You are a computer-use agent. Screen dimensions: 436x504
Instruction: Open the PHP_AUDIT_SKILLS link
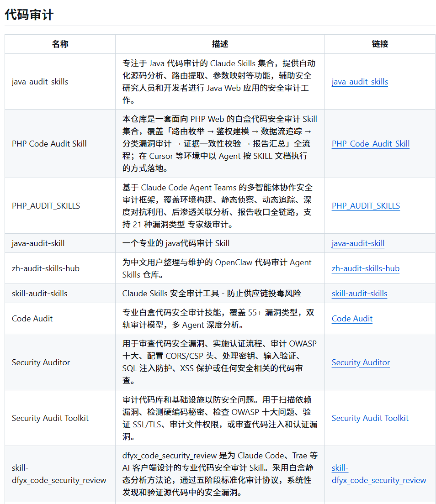point(366,206)
